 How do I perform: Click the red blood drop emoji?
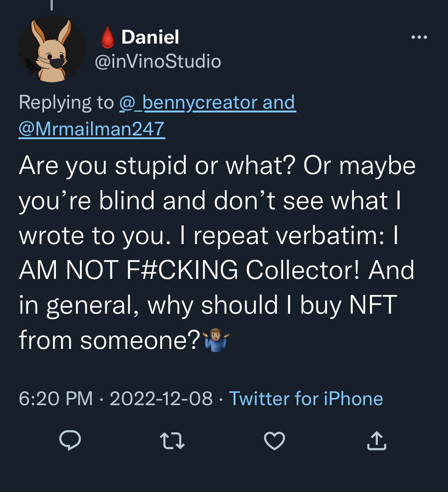point(108,37)
